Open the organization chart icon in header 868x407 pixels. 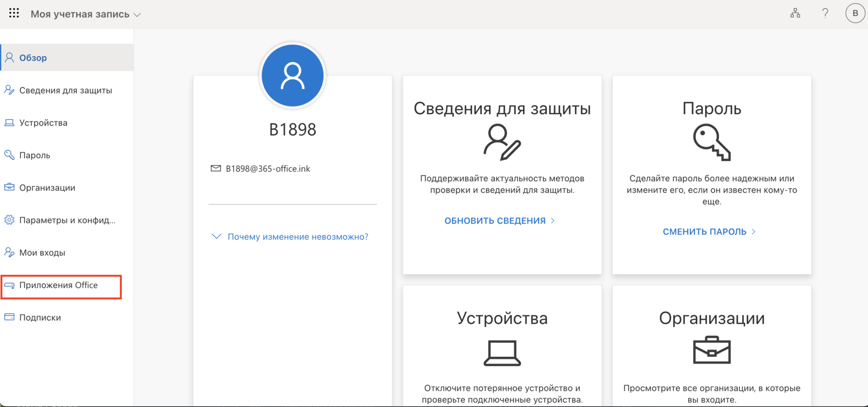[795, 13]
